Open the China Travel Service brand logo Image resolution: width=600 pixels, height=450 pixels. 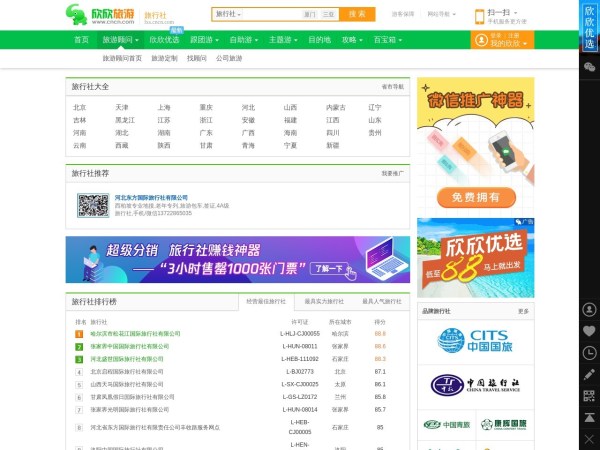475,385
